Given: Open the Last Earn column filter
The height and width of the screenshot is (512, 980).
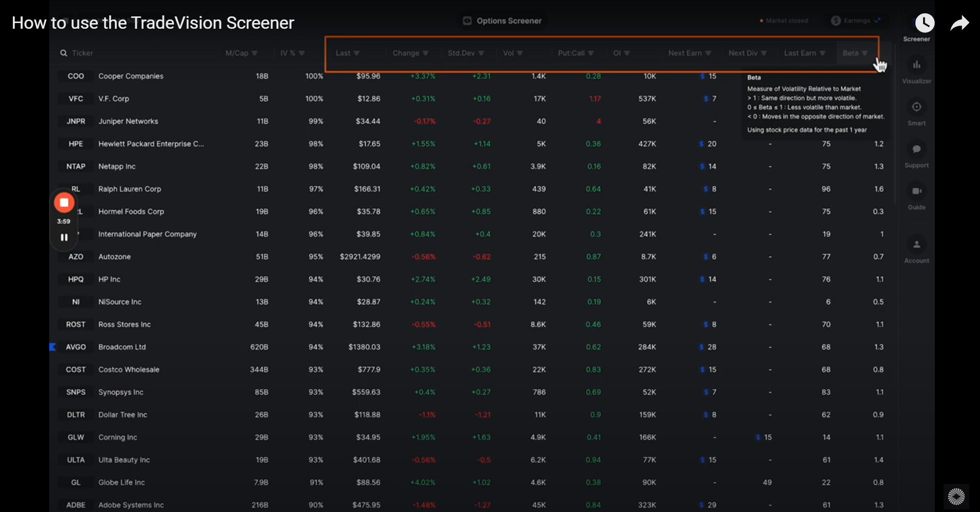Looking at the screenshot, I should (x=822, y=53).
